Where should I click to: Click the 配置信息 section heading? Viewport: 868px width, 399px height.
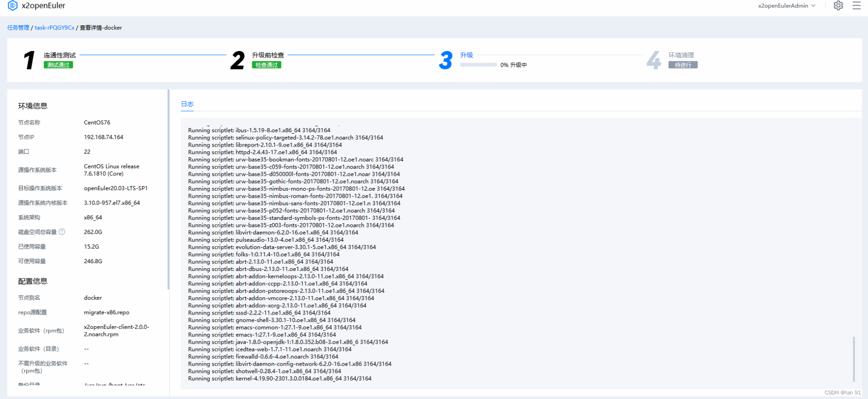[x=33, y=282]
